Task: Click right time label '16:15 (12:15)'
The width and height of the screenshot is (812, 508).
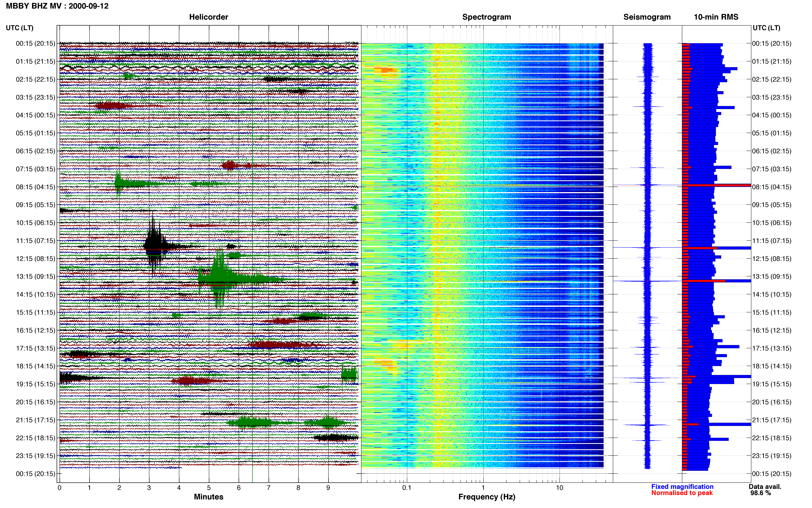Action: (x=772, y=330)
